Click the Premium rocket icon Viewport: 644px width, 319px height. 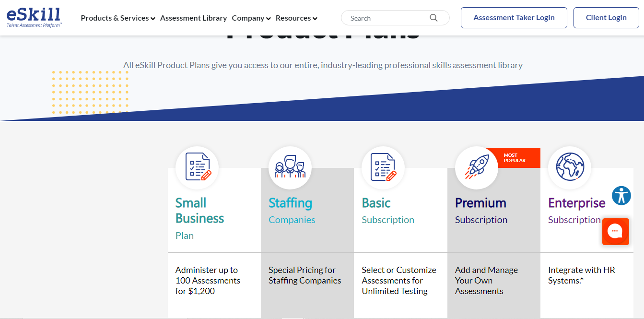pyautogui.click(x=476, y=167)
